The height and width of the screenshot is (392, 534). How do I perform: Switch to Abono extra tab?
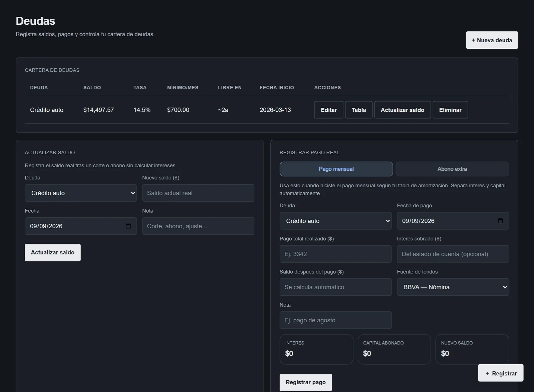(x=452, y=169)
